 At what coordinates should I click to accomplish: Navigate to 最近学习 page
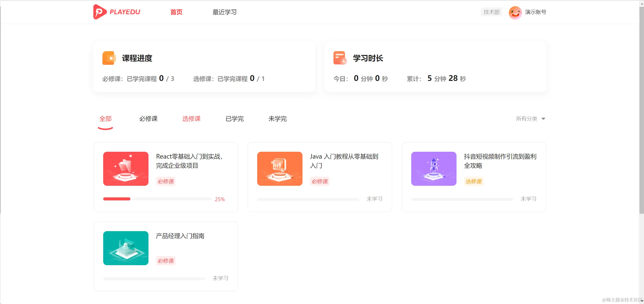pyautogui.click(x=224, y=12)
